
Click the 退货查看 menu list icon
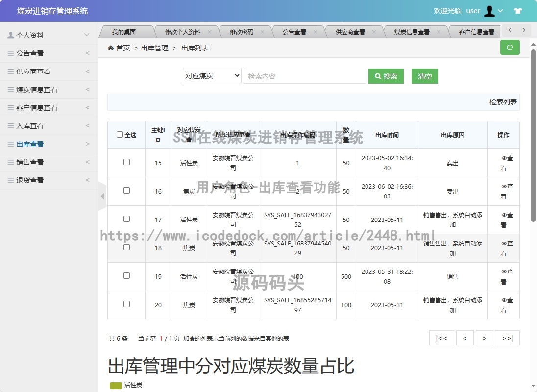coord(11,180)
